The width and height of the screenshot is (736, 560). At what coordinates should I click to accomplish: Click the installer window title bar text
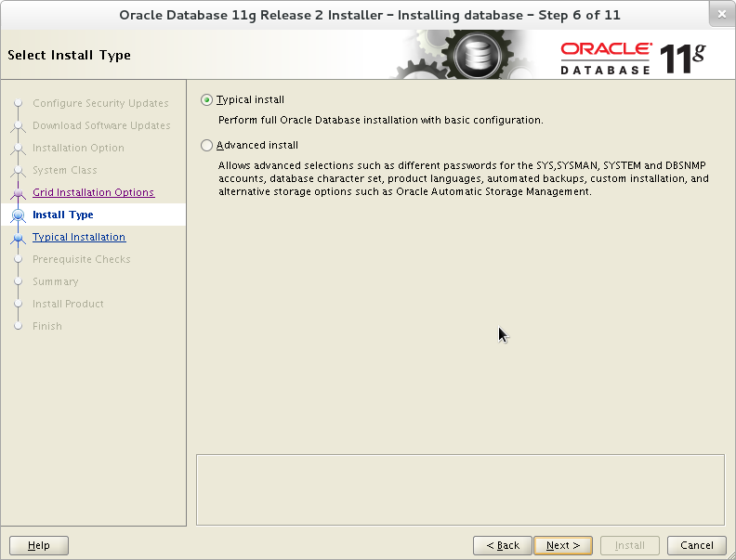[370, 15]
